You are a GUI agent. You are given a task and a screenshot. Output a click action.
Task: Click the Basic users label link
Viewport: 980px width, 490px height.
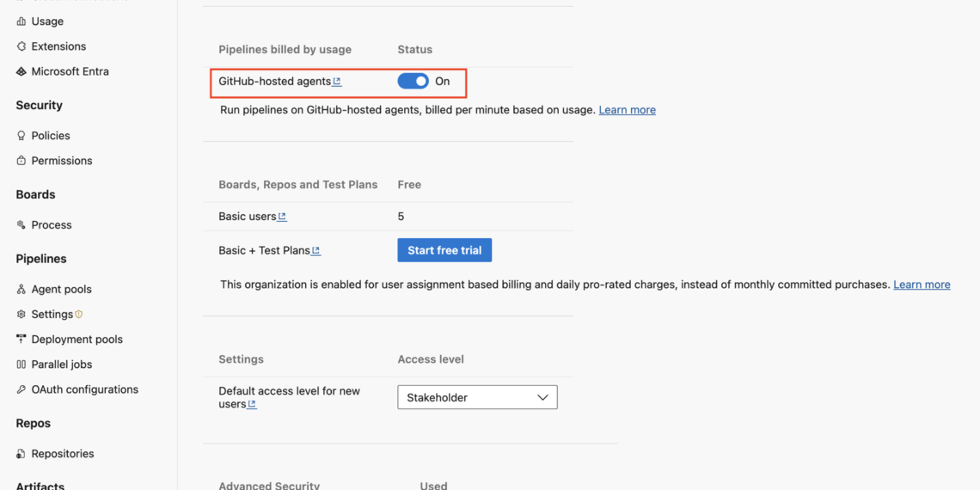click(x=247, y=217)
